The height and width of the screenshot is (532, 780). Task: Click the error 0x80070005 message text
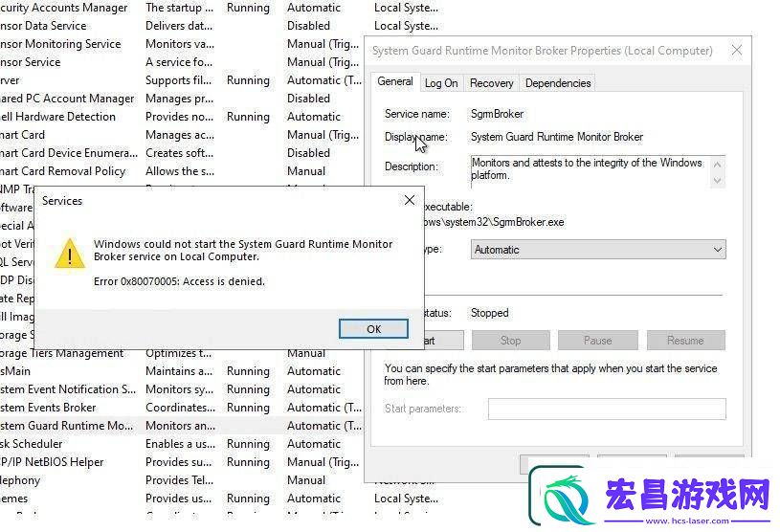(x=179, y=281)
